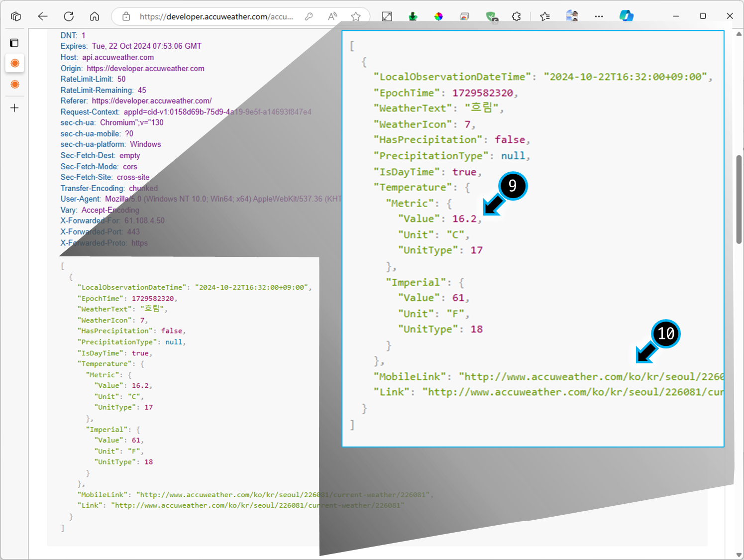
Task: Switch to the second AccuWeather vertical tab
Action: pos(15,84)
